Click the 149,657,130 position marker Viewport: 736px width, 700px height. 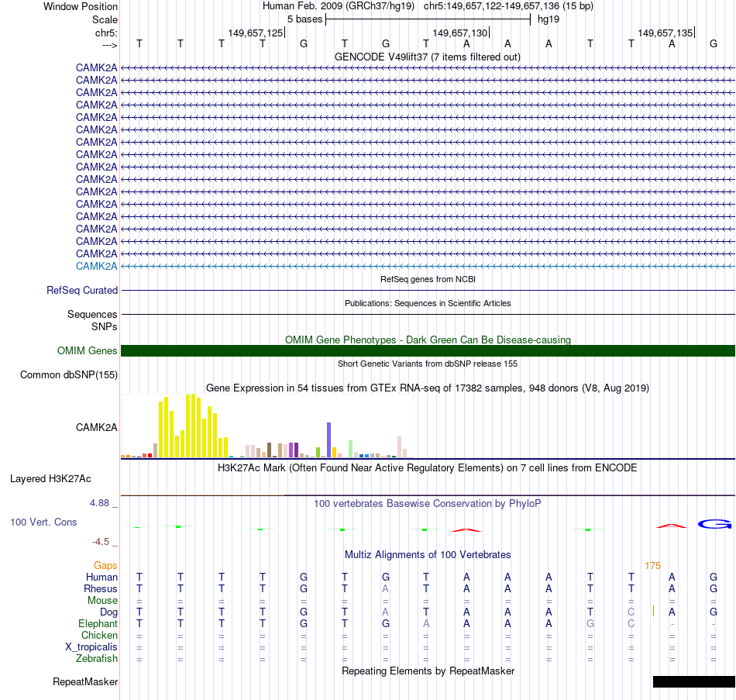tap(460, 33)
